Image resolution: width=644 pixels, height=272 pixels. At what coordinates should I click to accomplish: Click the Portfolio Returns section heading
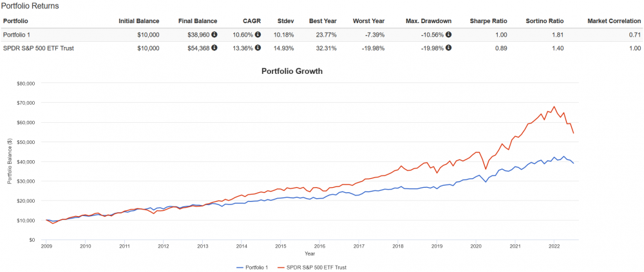coord(30,6)
